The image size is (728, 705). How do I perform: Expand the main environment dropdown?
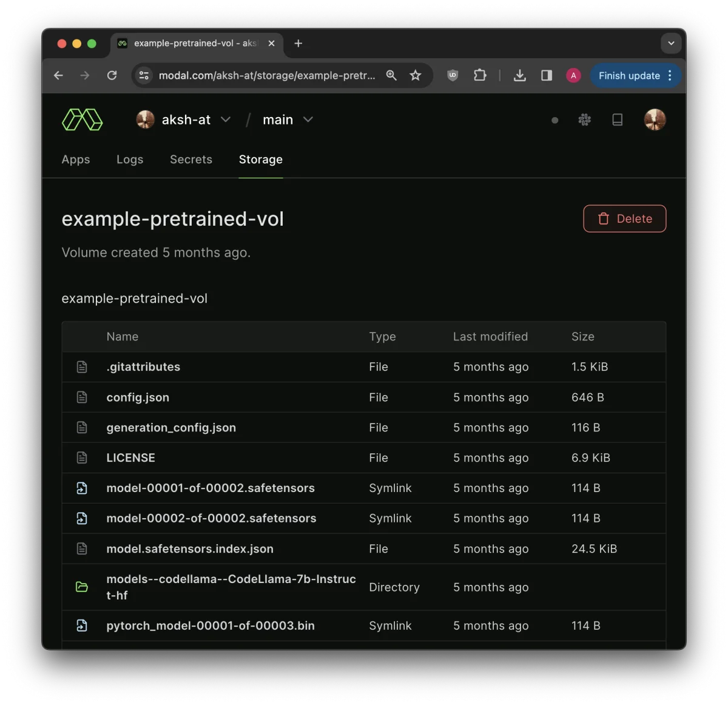tap(308, 120)
